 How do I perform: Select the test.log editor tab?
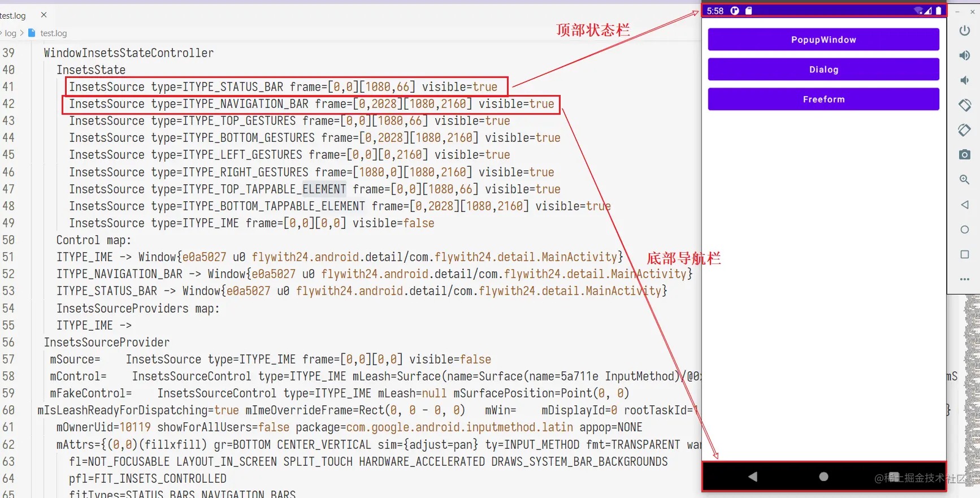coord(13,15)
